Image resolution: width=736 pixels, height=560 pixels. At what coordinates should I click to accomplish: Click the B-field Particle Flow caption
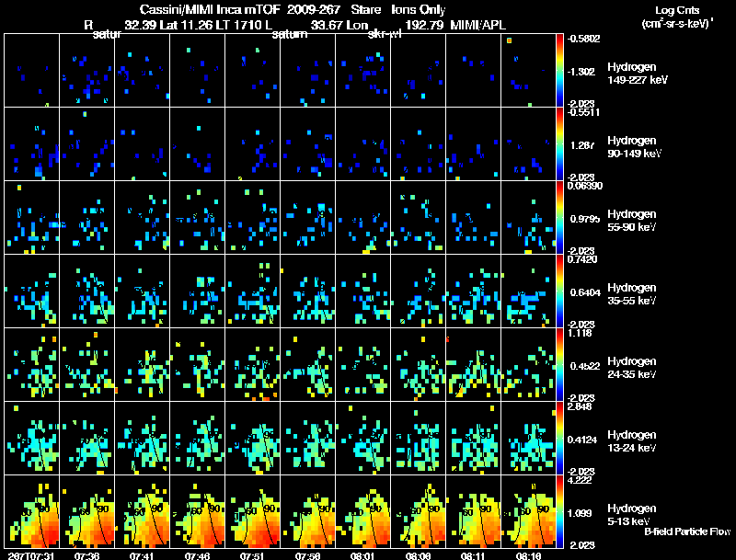tap(687, 531)
